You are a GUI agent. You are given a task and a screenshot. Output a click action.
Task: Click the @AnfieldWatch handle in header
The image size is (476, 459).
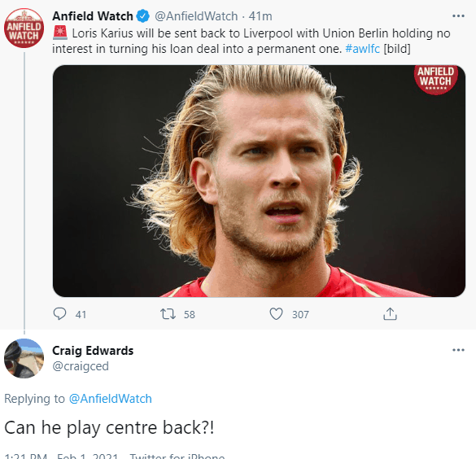(x=196, y=16)
